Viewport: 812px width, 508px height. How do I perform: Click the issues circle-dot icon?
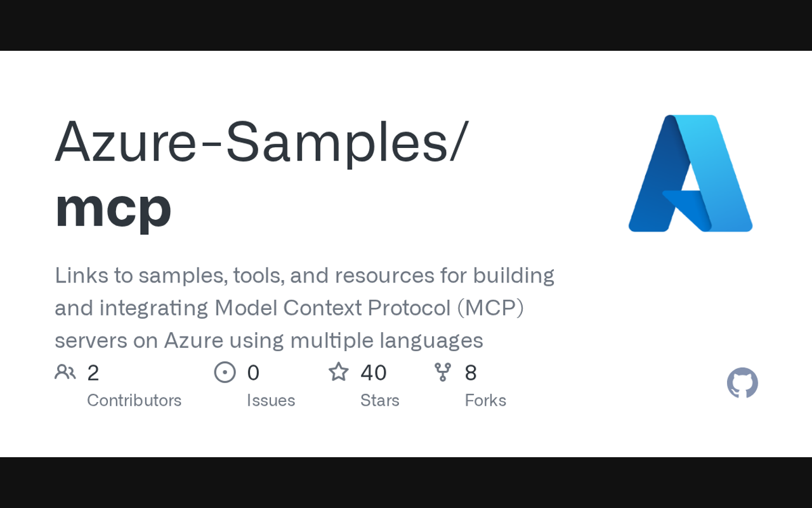(225, 372)
